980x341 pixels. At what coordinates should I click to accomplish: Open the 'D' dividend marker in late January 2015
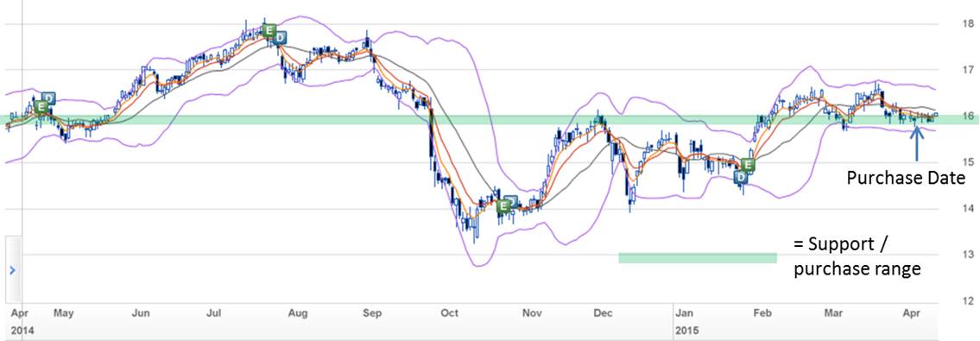click(x=741, y=177)
